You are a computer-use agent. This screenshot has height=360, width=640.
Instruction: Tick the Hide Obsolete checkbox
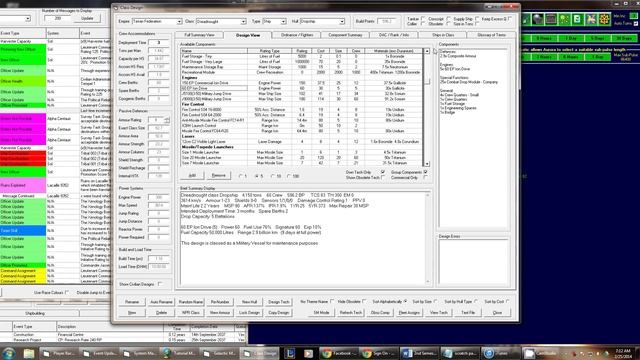[x=364, y=301]
